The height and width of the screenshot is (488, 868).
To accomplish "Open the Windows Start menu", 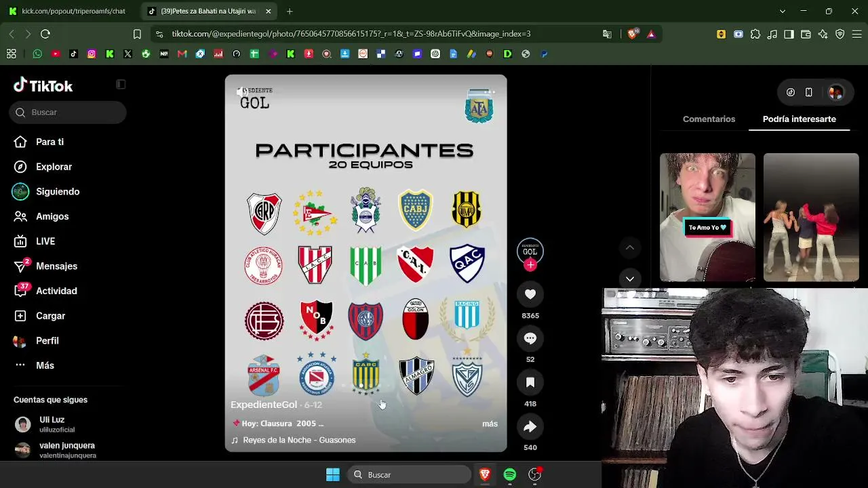I will pyautogui.click(x=333, y=474).
